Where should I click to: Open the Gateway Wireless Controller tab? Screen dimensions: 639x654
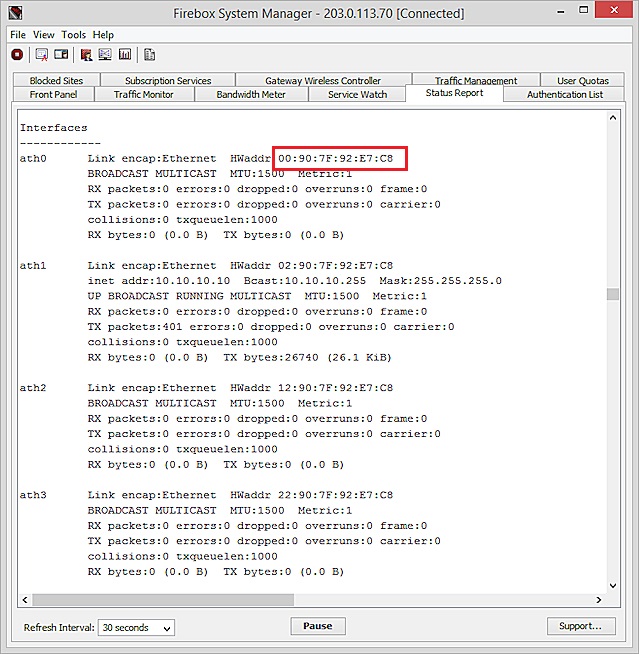323,80
